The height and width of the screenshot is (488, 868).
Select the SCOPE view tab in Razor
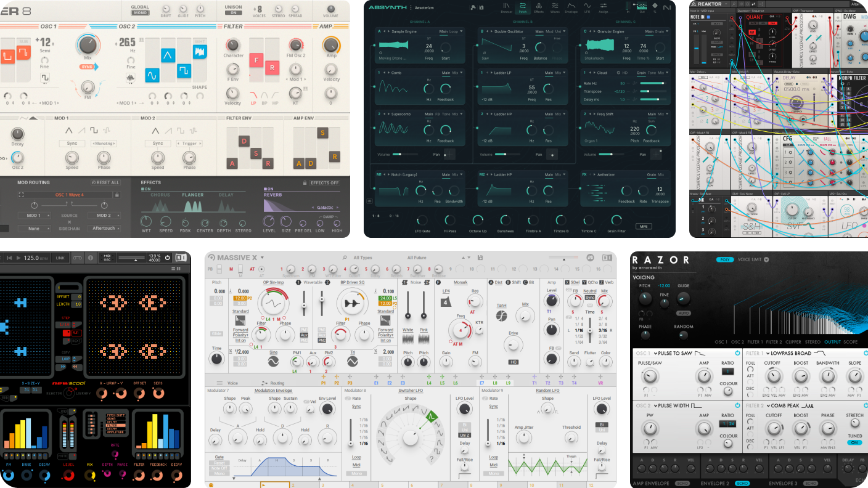click(x=850, y=341)
